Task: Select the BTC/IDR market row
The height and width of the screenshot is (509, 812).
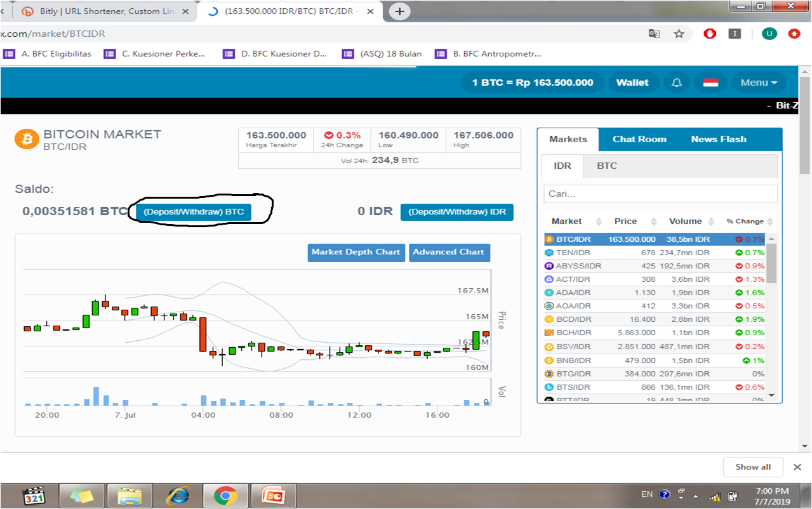Action: click(x=655, y=239)
